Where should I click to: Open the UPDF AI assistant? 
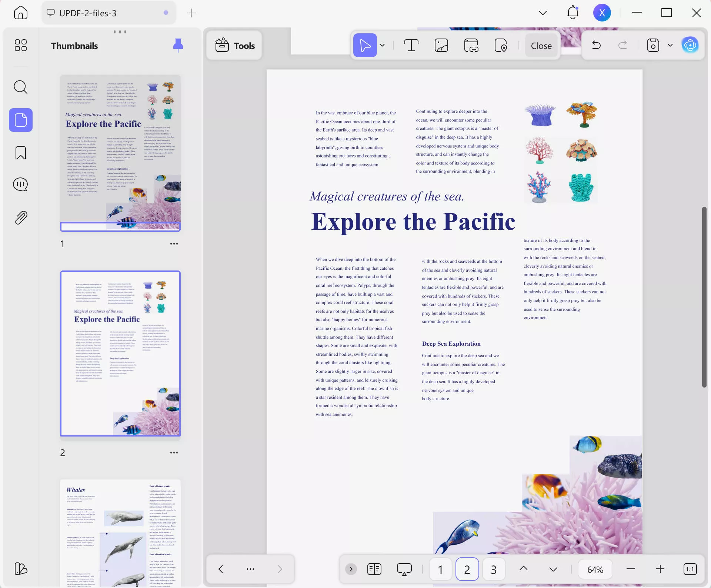coord(690,45)
